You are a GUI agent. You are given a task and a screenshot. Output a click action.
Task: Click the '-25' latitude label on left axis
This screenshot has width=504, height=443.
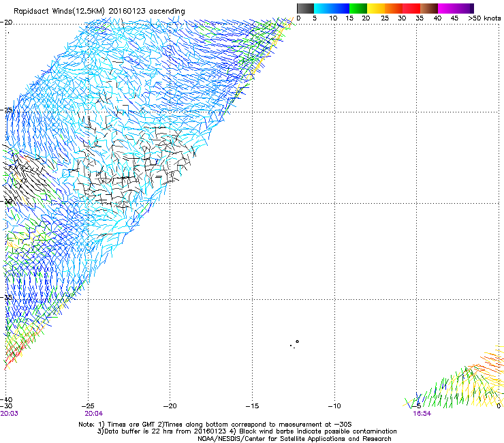pyautogui.click(x=6, y=110)
